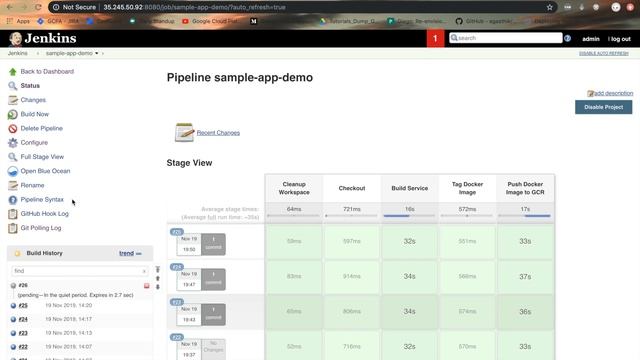
Task: Focus the Jenkins search box
Action: pos(505,38)
